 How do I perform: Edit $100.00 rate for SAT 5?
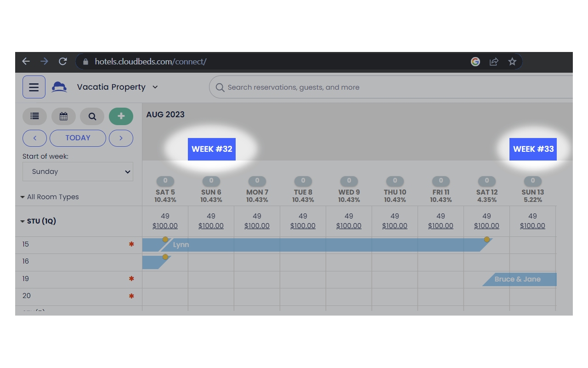click(165, 226)
